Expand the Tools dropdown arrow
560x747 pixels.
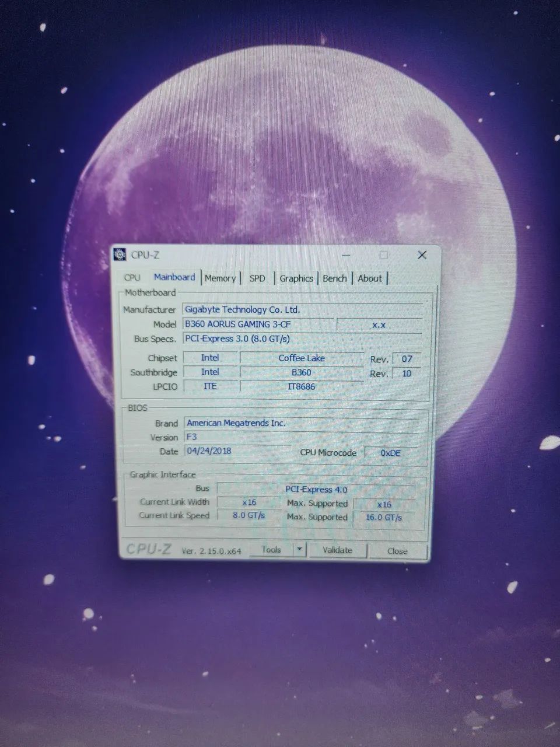(299, 549)
